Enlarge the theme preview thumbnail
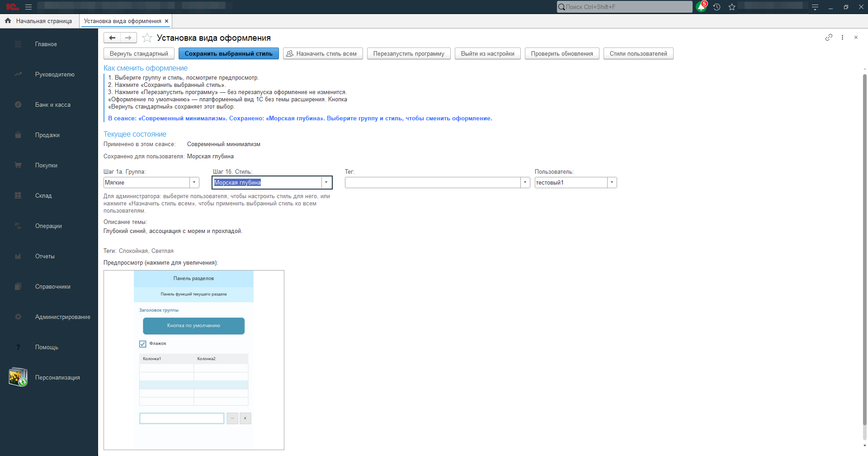868x456 pixels. click(194, 360)
